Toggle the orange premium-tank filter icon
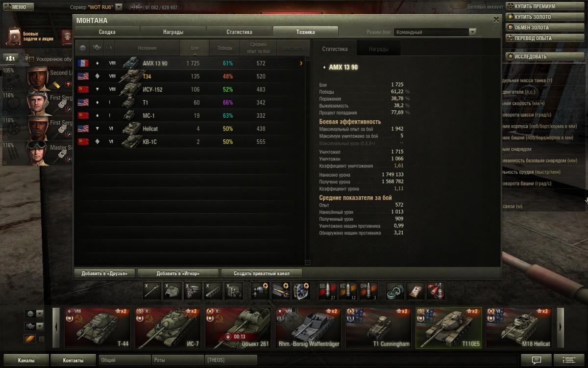This screenshot has width=588, height=368. coord(29,339)
